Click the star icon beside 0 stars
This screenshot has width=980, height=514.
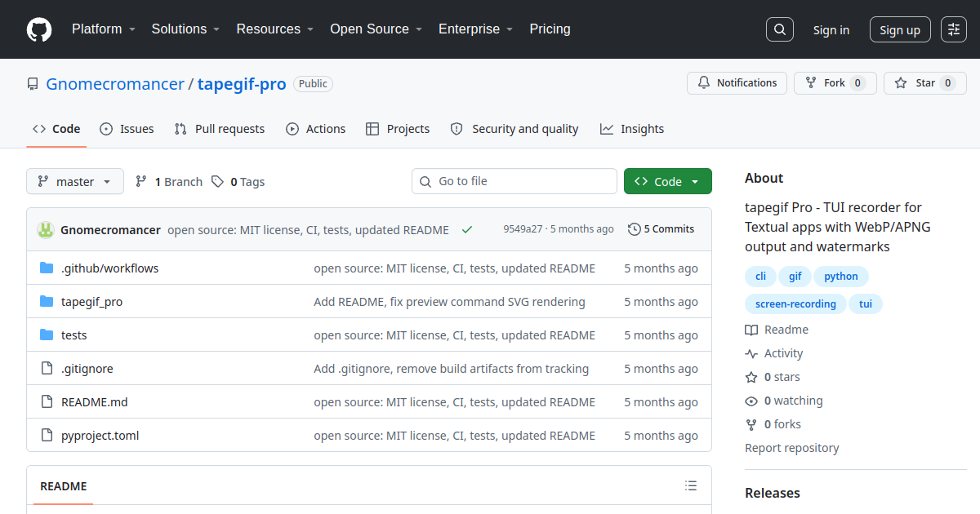(751, 378)
